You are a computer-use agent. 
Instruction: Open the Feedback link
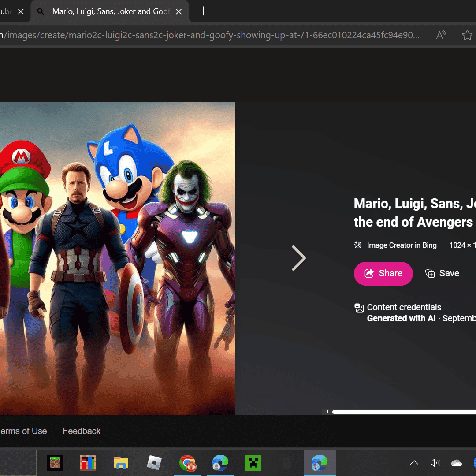pyautogui.click(x=82, y=431)
